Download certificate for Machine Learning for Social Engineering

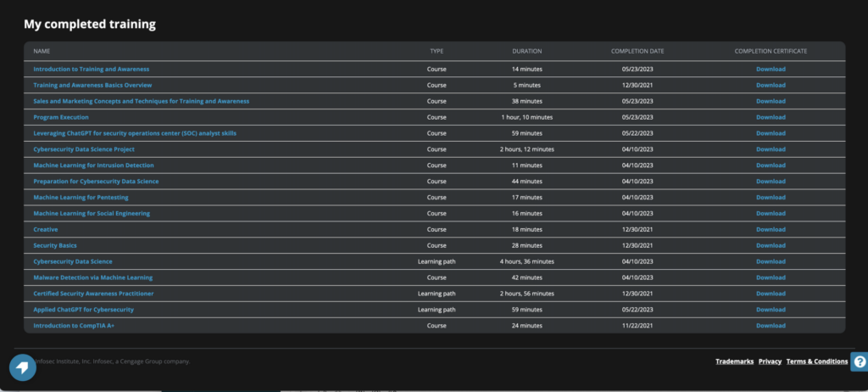click(x=771, y=213)
